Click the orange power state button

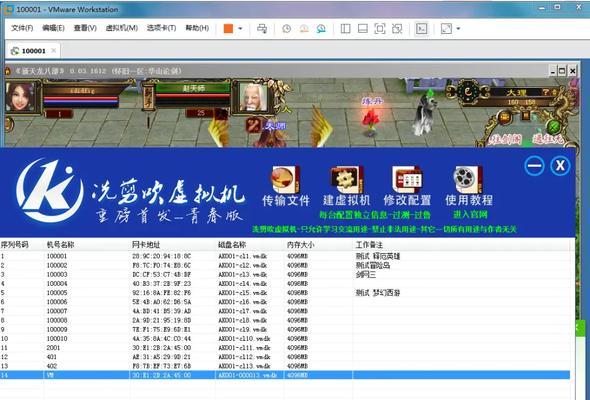pos(228,29)
